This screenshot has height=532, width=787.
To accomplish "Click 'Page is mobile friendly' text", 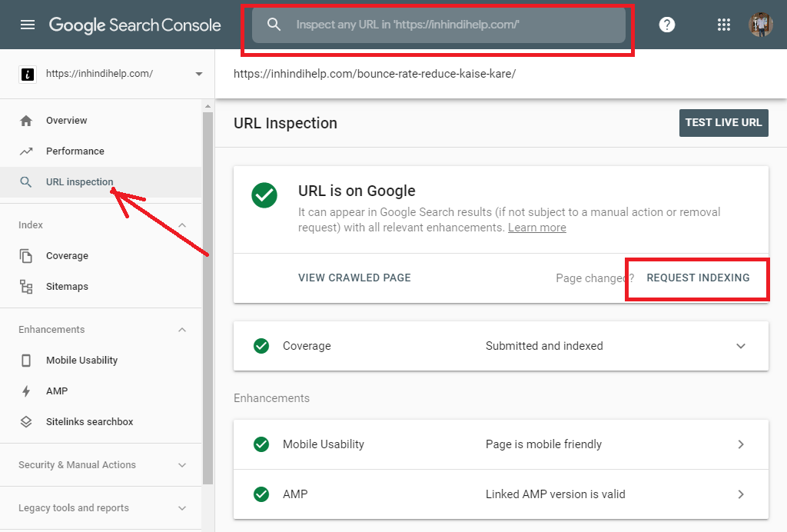I will point(543,444).
